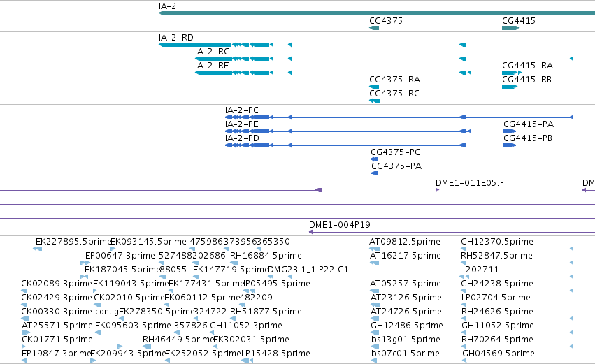This screenshot has width=595, height=364.
Task: Select the CG4415-PA protein label
Action: (529, 124)
